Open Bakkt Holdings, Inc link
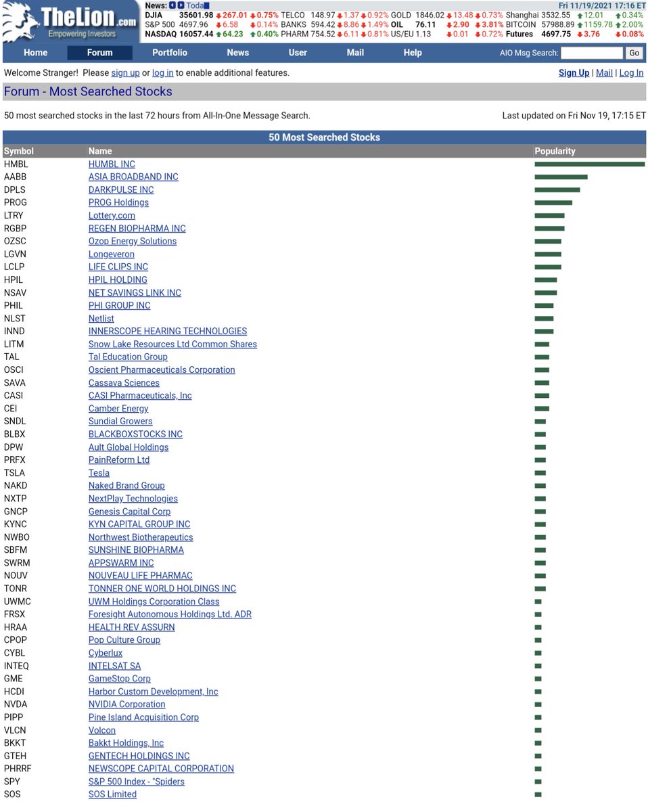Viewport: 648px width, 812px height. pos(126,743)
